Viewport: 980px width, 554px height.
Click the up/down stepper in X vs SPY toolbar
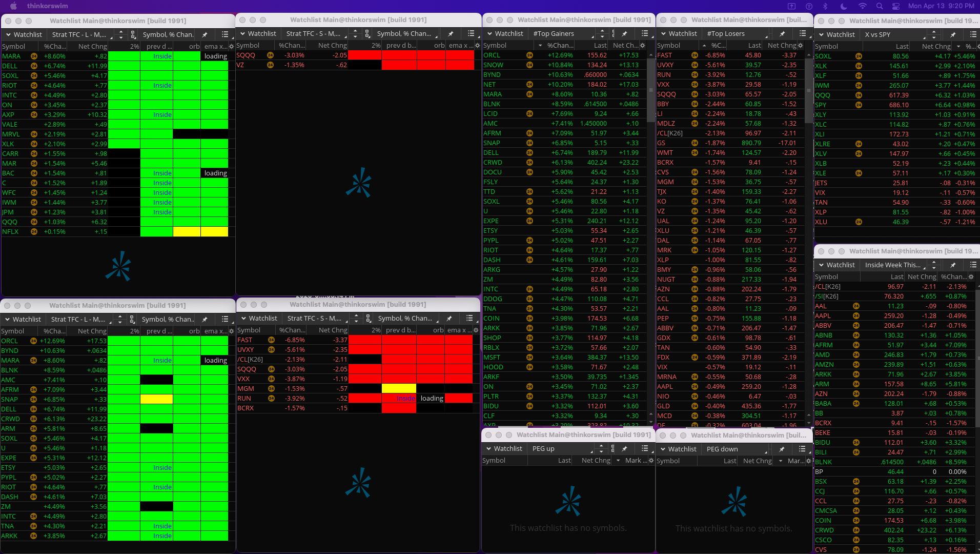tap(933, 34)
